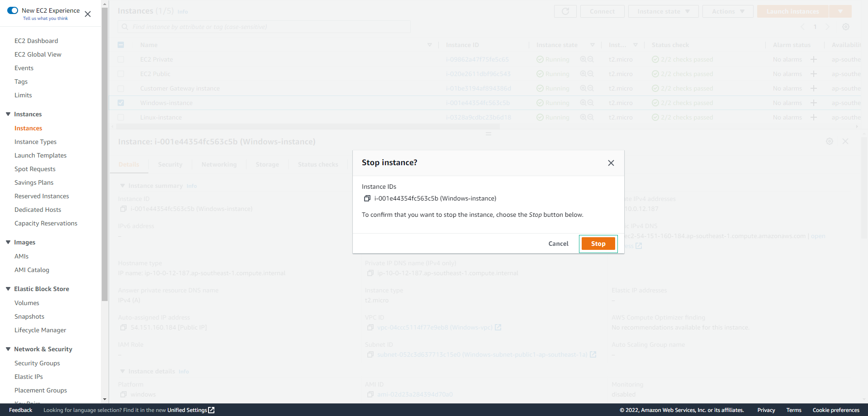This screenshot has width=868, height=416.
Task: Open Snapshots page
Action: click(29, 316)
